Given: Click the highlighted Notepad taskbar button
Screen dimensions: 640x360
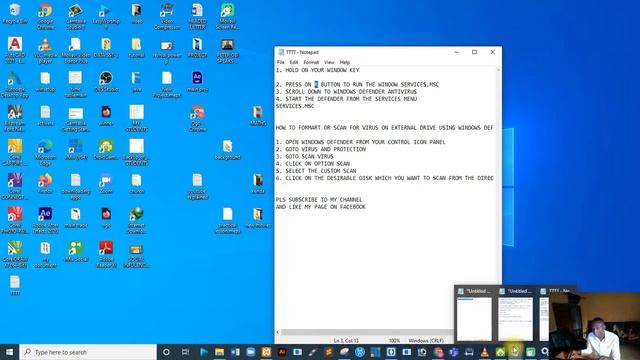Looking at the screenshot, I should pyautogui.click(x=515, y=351).
